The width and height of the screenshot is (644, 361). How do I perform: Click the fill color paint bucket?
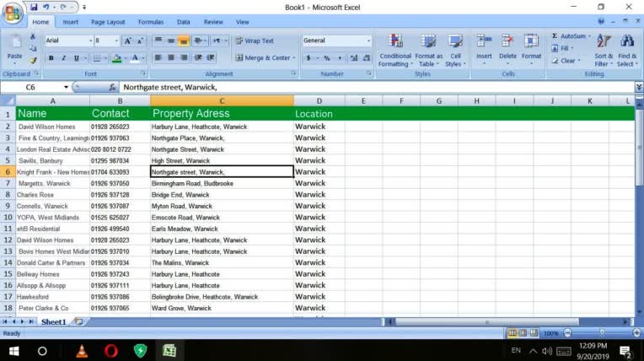116,58
